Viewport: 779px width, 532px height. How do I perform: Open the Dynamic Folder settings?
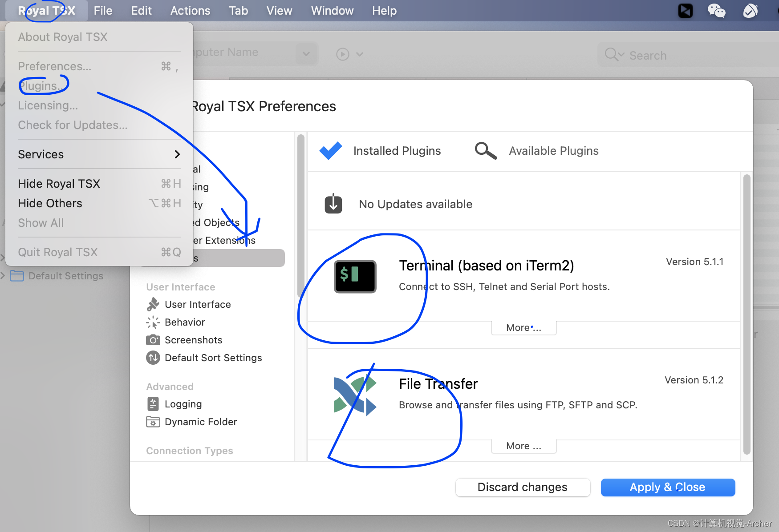click(200, 422)
